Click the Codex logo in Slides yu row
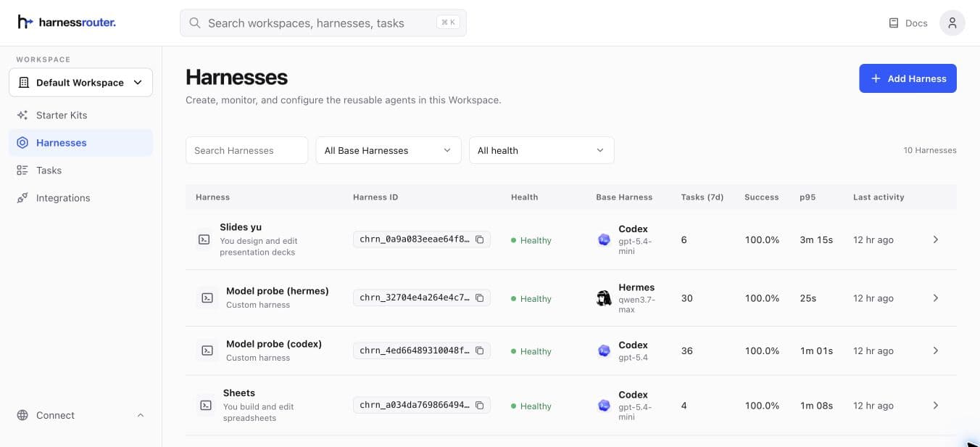Screen dimensions: 980x447 (604, 239)
